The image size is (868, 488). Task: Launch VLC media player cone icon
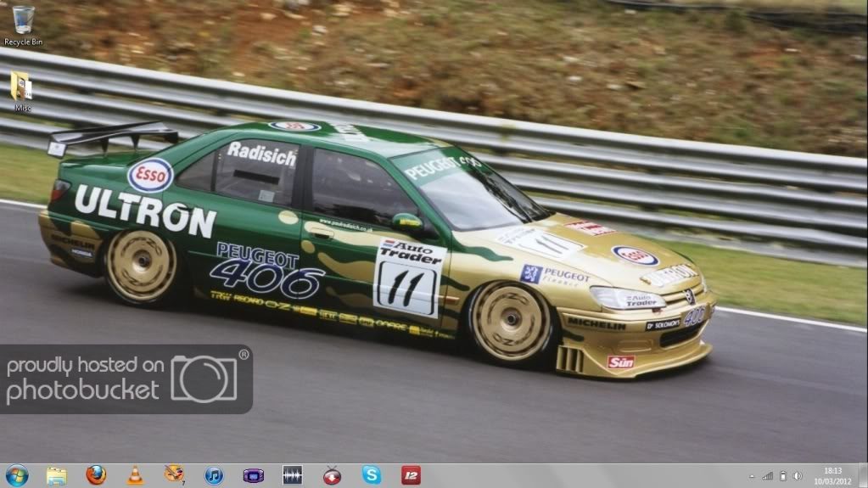[135, 476]
